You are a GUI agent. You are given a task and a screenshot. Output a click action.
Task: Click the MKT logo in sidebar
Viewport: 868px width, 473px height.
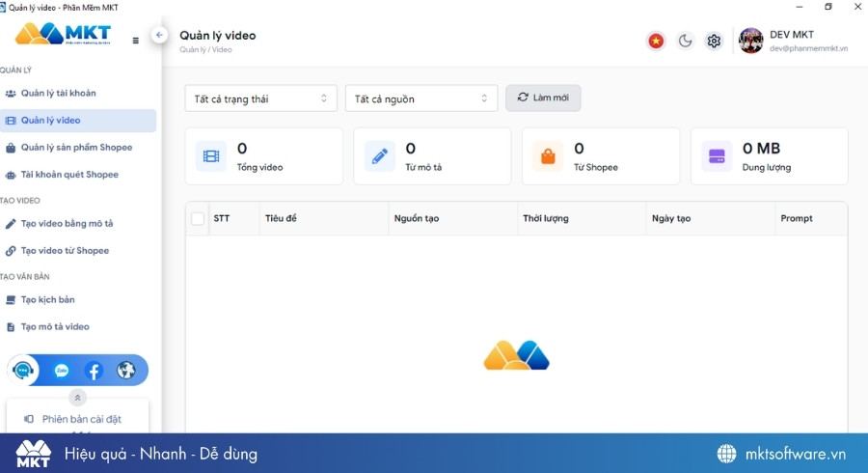[x=63, y=34]
